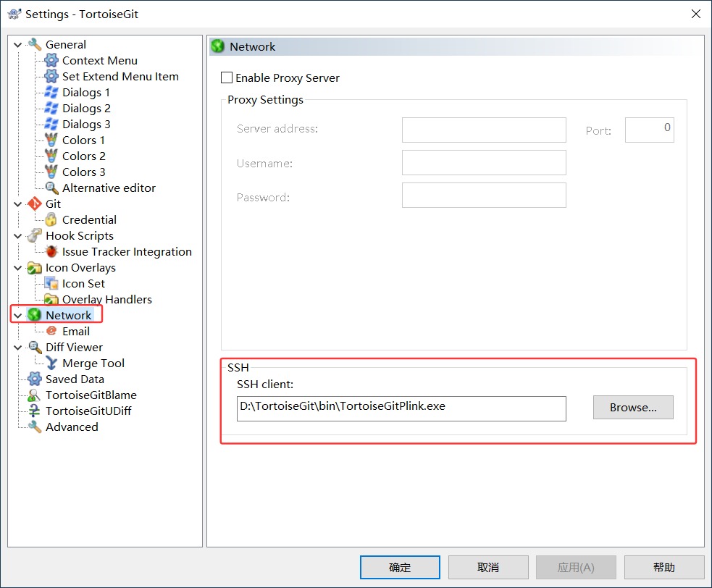Click the Hook Scripts icon

tap(35, 235)
